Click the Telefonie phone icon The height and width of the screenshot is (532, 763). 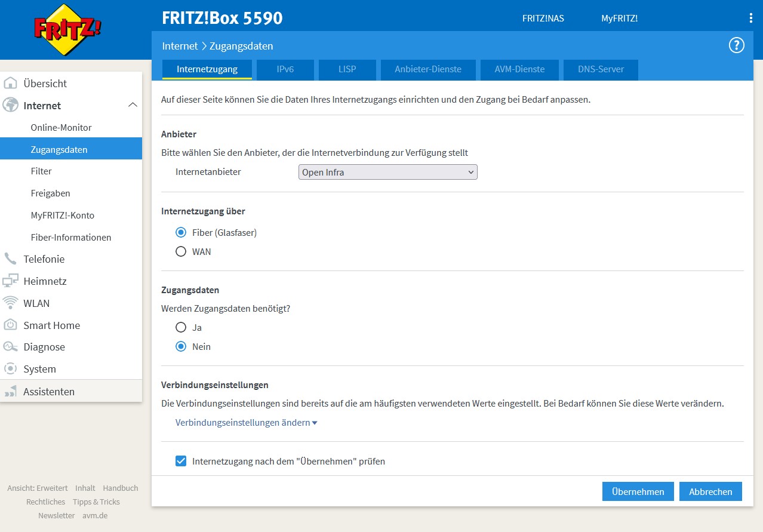(10, 259)
